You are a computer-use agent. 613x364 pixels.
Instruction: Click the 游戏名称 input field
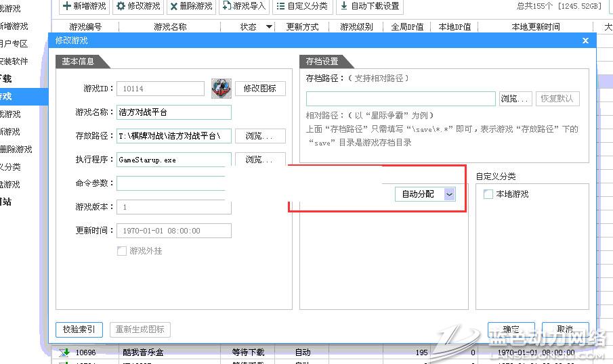click(173, 112)
